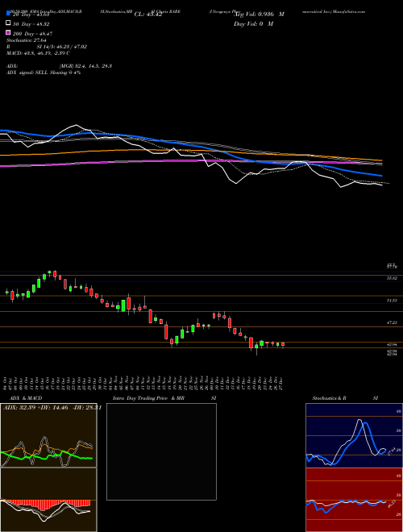Open the blue Stochastics chart panel
403x532 pixels.
pos(354,435)
